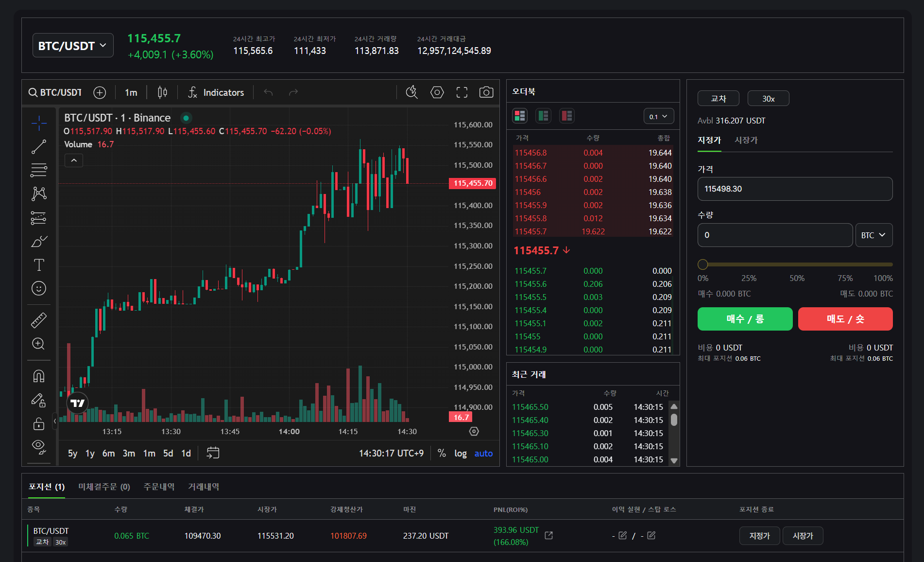Screen dimensions: 924x562
Task: Switch to the 시장가 order tab
Action: pyautogui.click(x=746, y=140)
